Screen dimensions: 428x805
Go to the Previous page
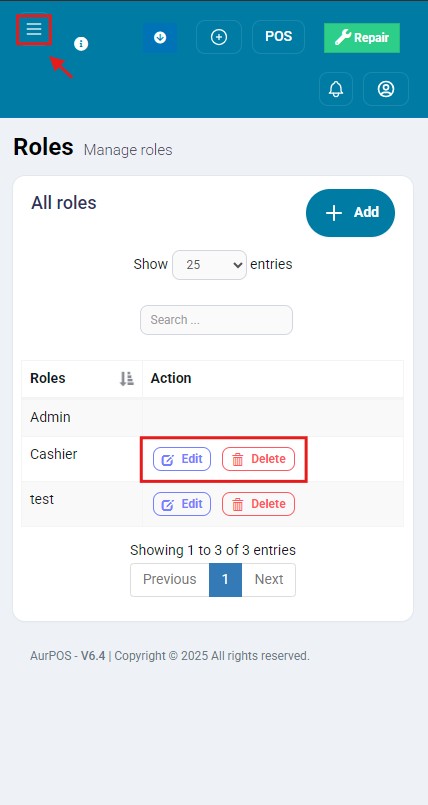pyautogui.click(x=170, y=580)
